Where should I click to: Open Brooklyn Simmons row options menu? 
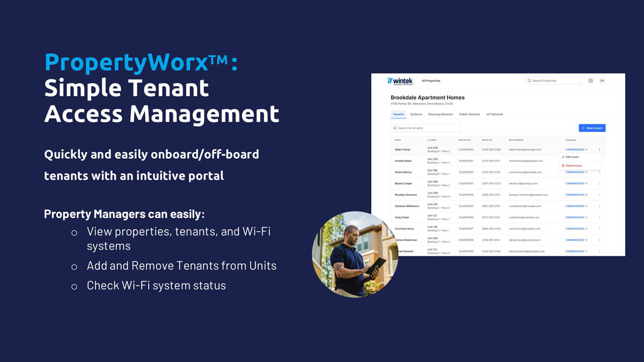599,195
